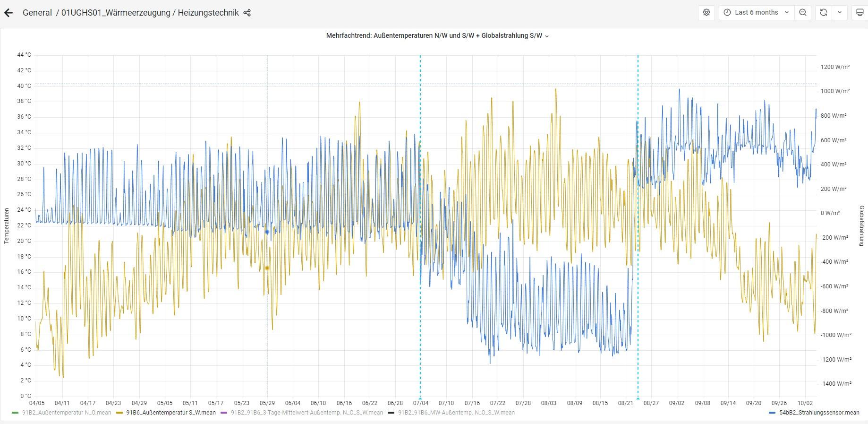Click yellow swatch of 91B6_Außentemperatur S_W.mean
This screenshot has width=868, height=424.
[x=119, y=413]
